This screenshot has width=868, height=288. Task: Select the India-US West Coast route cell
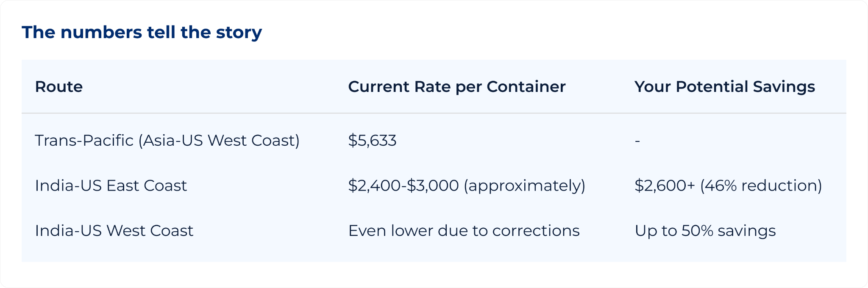(114, 231)
